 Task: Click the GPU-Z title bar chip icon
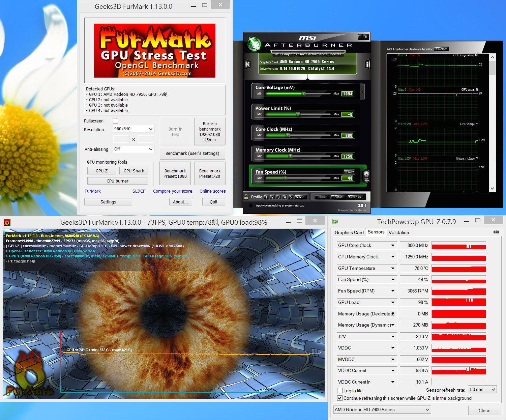pos(335,222)
